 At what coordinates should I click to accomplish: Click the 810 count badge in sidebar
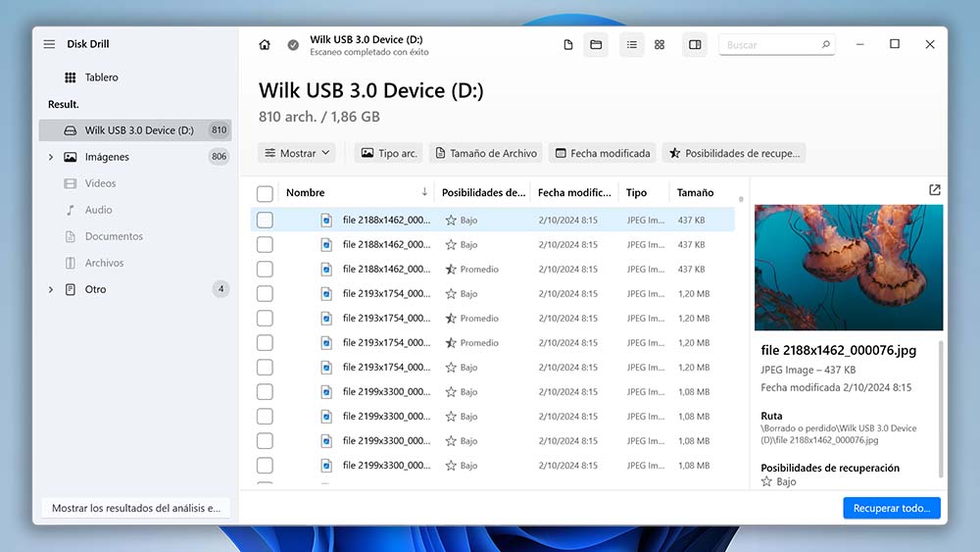point(219,130)
